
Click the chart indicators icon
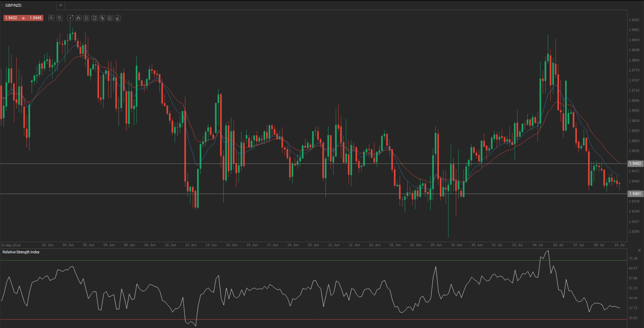click(x=94, y=18)
